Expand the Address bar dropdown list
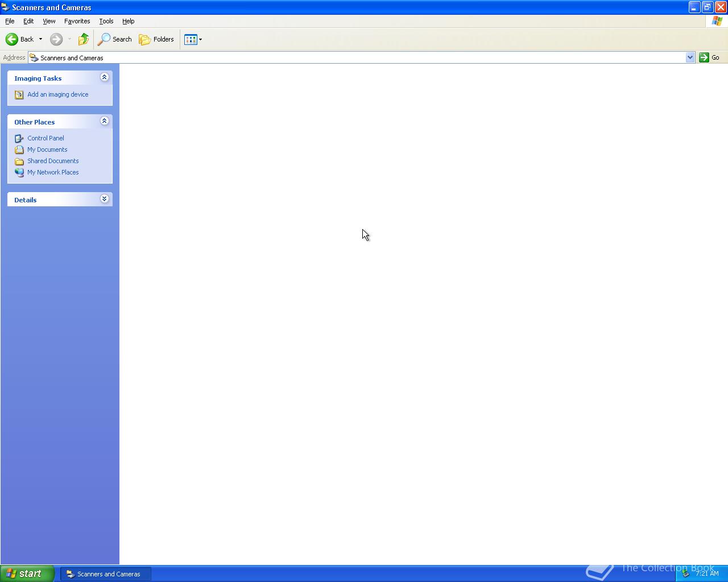 (690, 57)
